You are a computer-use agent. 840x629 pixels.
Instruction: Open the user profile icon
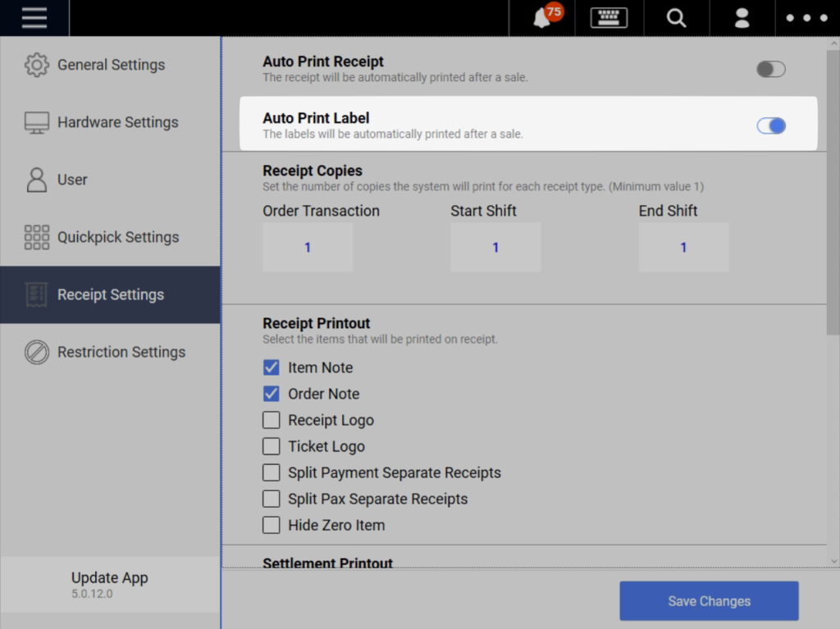(x=742, y=18)
